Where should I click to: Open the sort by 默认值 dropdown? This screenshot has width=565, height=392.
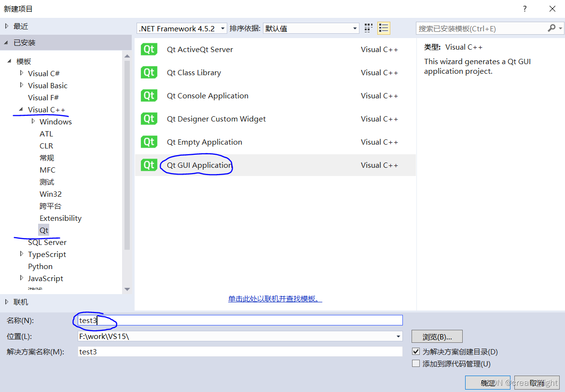click(311, 28)
